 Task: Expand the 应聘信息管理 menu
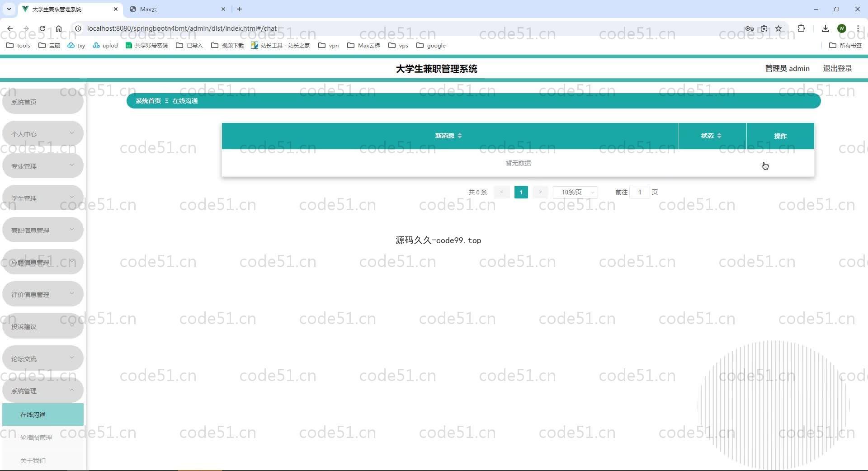coord(43,262)
